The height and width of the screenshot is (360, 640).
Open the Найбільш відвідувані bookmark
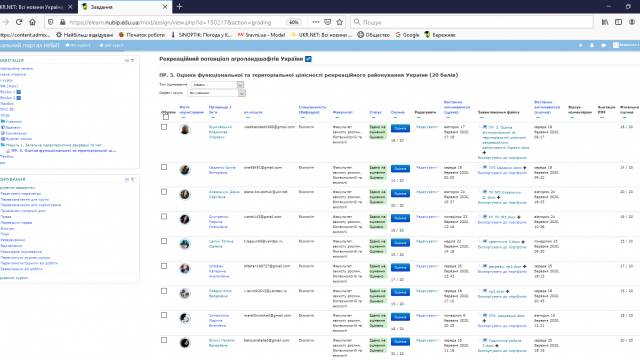(x=84, y=35)
